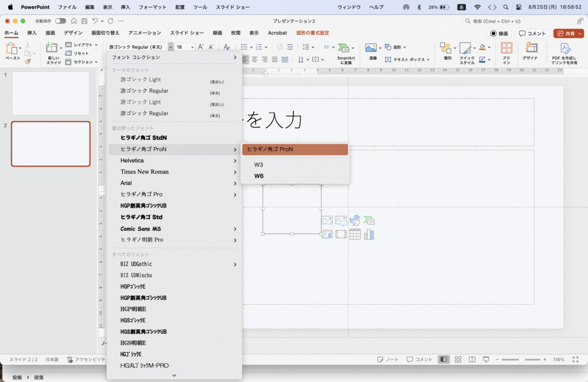The image size is (588, 382).
Task: Open the デザイン ribbon tab
Action: [x=73, y=33]
